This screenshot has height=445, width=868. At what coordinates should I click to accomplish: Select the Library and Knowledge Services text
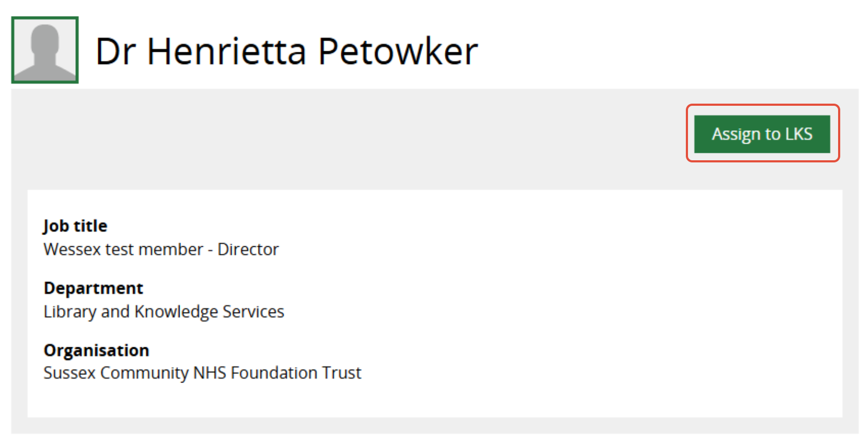164,311
